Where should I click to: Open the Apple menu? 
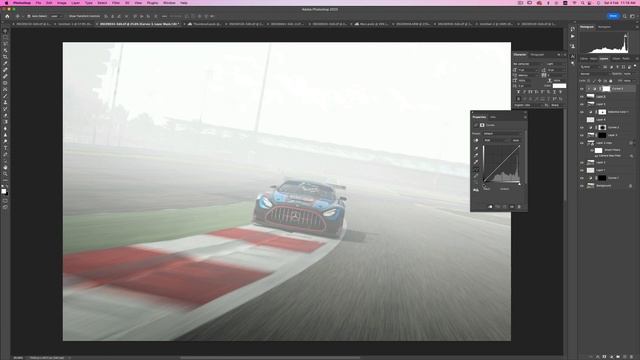coord(6,3)
